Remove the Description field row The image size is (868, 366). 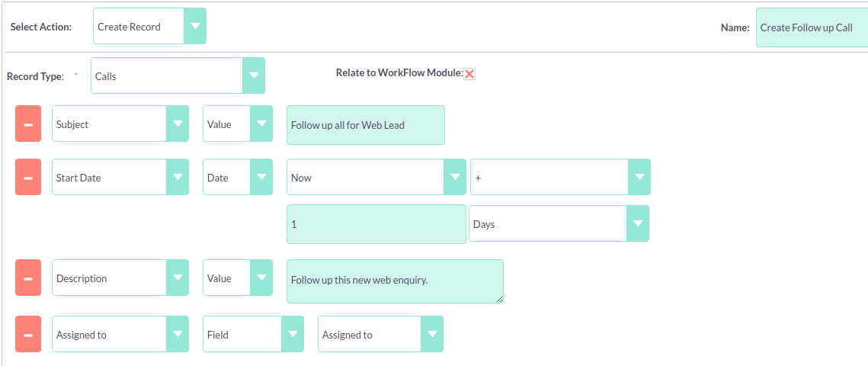point(28,278)
